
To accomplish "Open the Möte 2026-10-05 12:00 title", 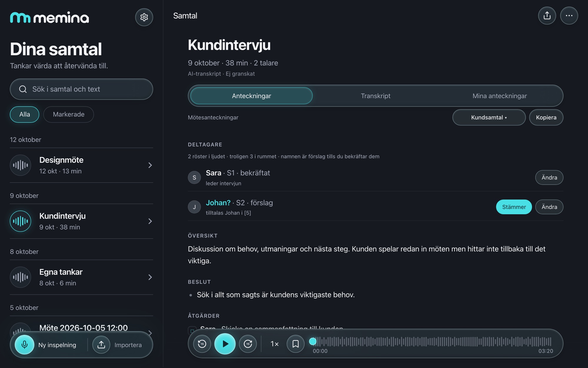I will pos(83,327).
